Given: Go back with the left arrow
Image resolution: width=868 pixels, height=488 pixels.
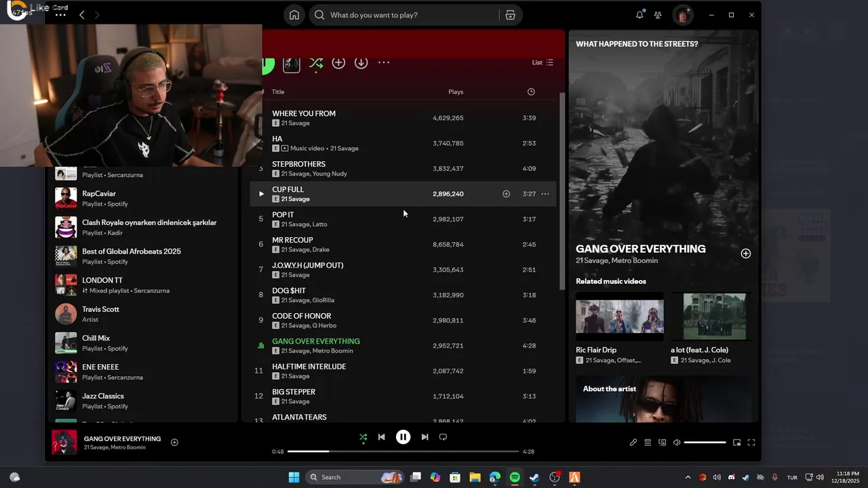Looking at the screenshot, I should (x=81, y=15).
